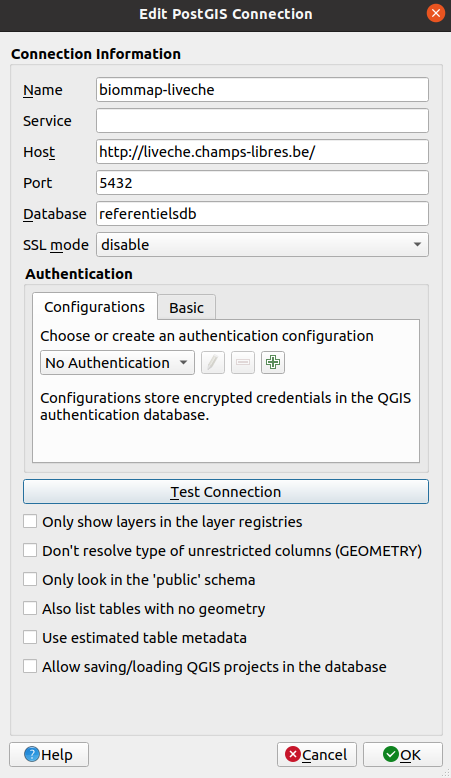The width and height of the screenshot is (451, 778).
Task: Select the Configurations tab
Action: (x=95, y=307)
